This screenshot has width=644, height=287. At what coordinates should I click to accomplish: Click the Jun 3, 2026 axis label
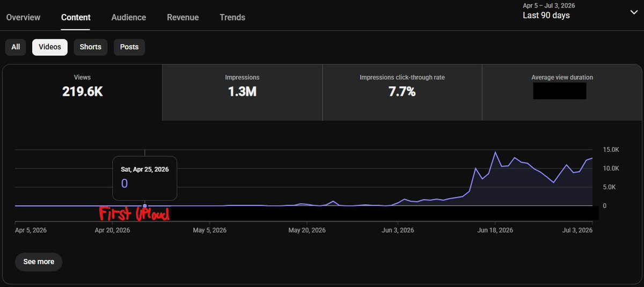[398, 230]
